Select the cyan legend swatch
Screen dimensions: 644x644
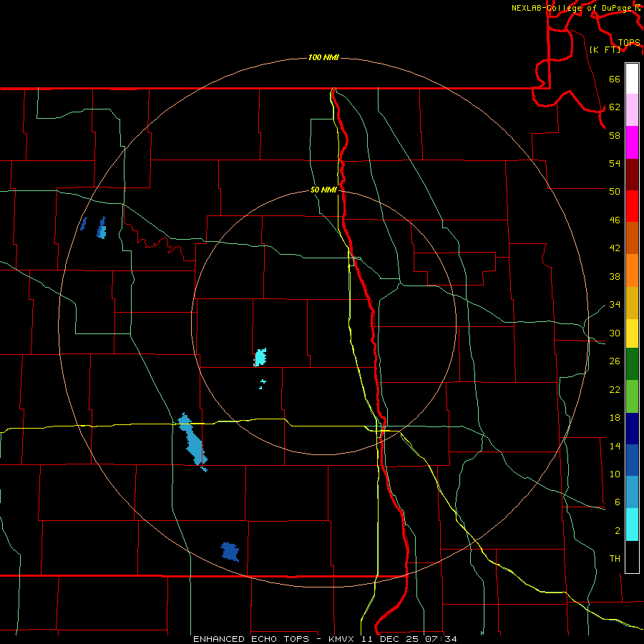632,525
